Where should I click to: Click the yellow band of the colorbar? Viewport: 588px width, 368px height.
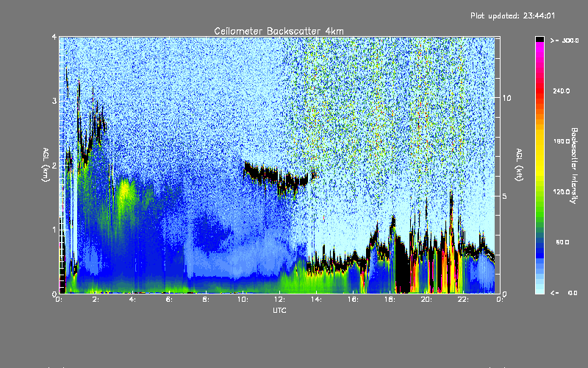[x=539, y=152]
